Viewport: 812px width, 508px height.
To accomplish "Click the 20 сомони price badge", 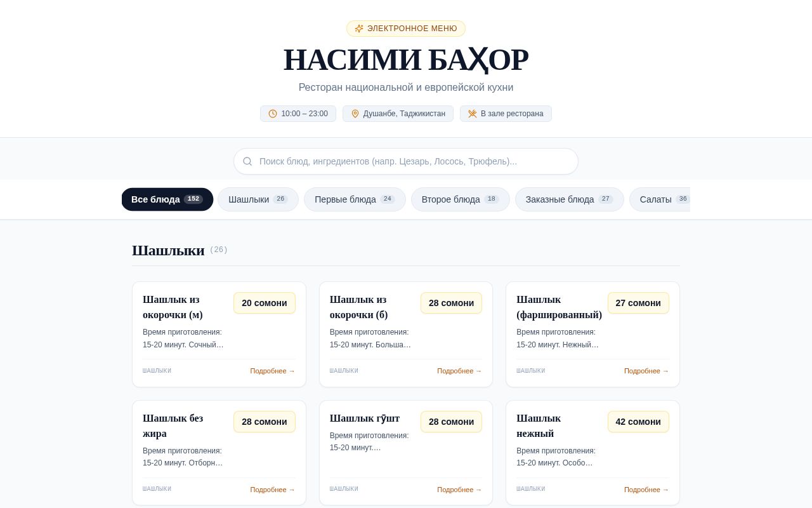I will [x=265, y=303].
